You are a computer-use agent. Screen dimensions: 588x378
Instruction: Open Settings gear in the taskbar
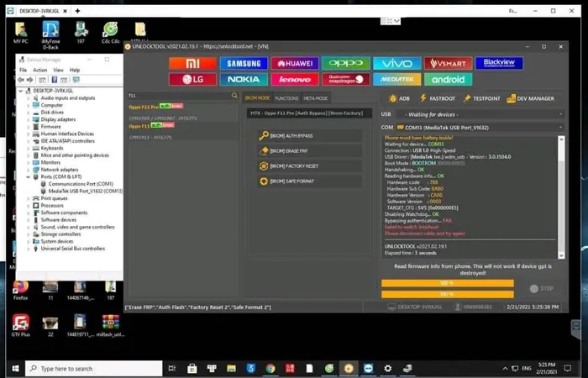(388, 369)
